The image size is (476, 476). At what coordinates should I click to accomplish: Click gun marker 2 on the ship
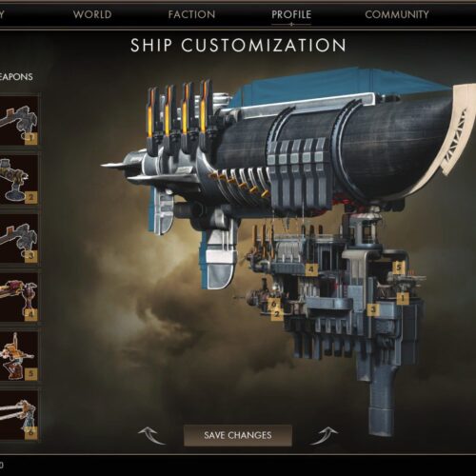point(277,314)
